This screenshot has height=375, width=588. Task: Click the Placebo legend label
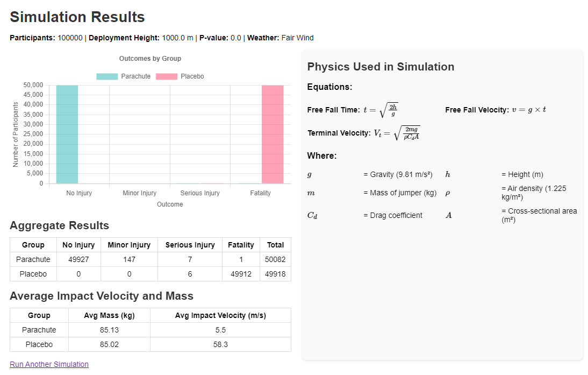click(x=192, y=76)
